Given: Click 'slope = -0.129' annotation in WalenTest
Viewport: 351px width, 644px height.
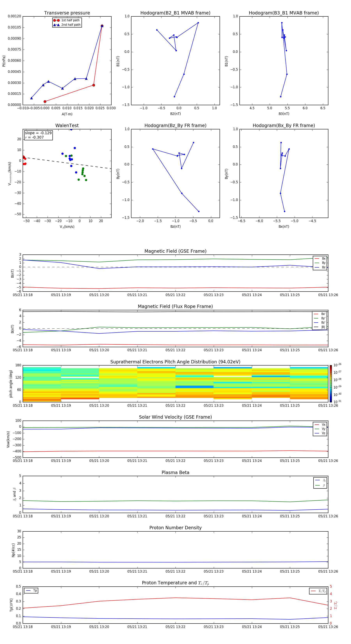Looking at the screenshot, I should [x=38, y=133].
